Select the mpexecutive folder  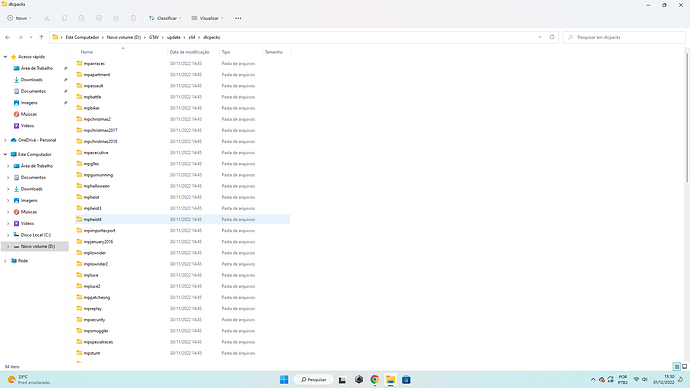click(95, 153)
